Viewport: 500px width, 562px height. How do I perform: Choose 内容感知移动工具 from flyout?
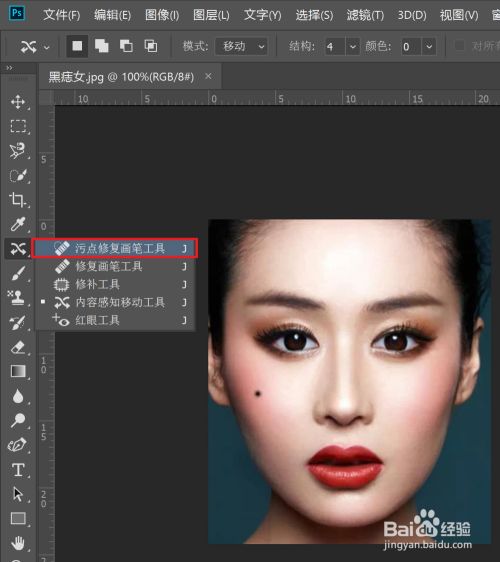click(115, 303)
